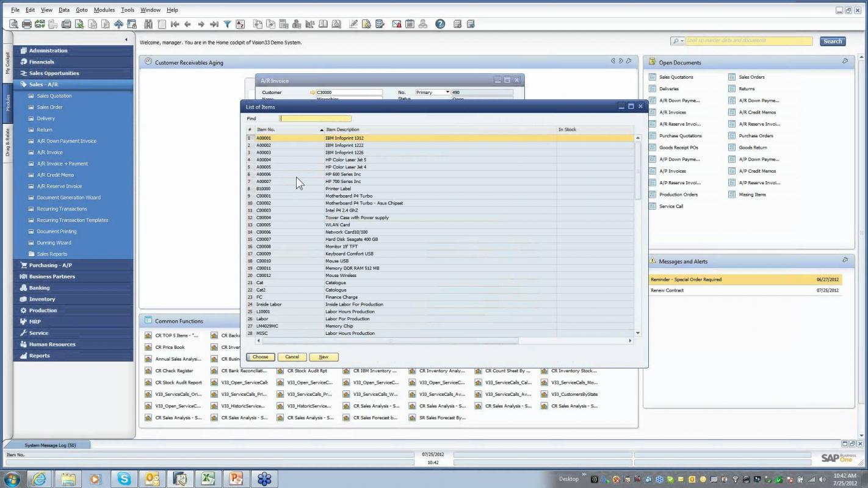
Task: Pin the Messages and Alerts widget
Action: point(845,260)
